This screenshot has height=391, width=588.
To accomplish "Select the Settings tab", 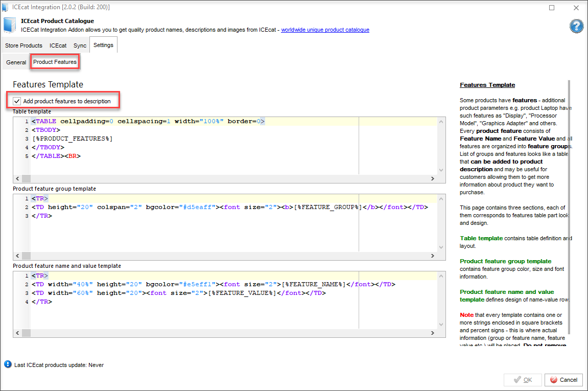I will (x=103, y=45).
